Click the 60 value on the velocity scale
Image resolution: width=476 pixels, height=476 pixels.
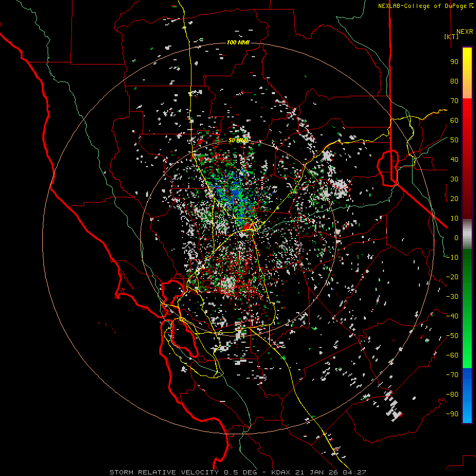[454, 121]
